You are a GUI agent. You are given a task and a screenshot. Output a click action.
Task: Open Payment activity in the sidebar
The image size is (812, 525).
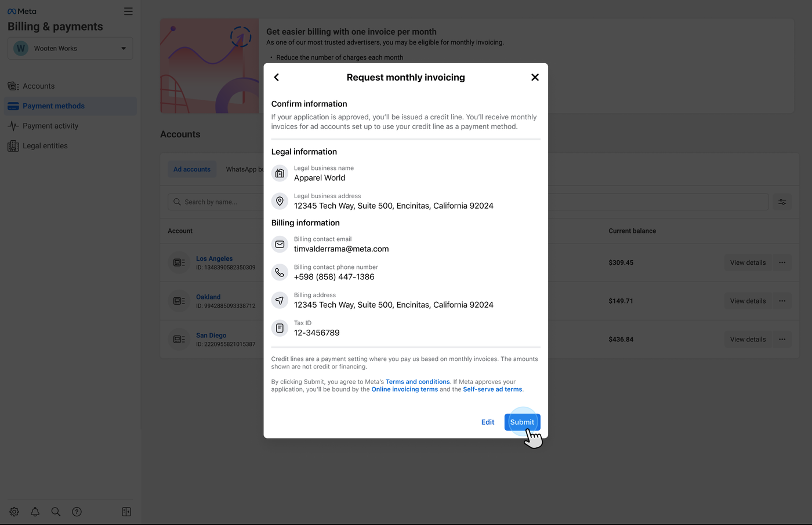pos(70,126)
